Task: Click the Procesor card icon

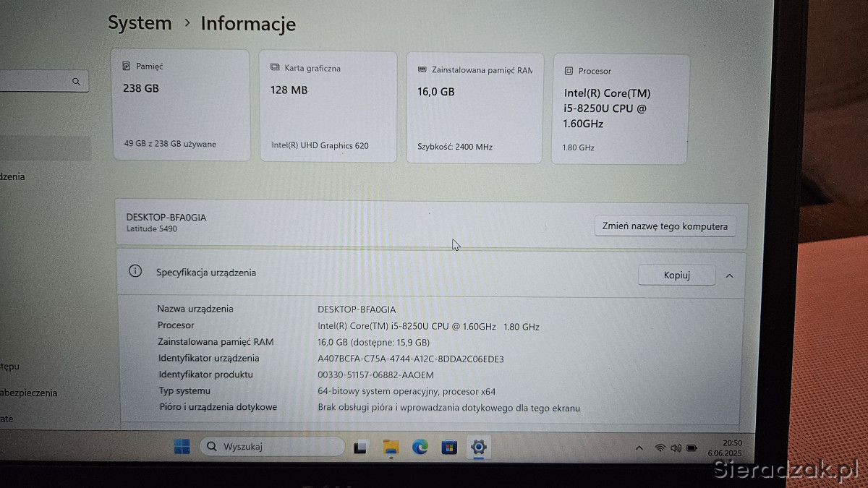Action: [569, 71]
